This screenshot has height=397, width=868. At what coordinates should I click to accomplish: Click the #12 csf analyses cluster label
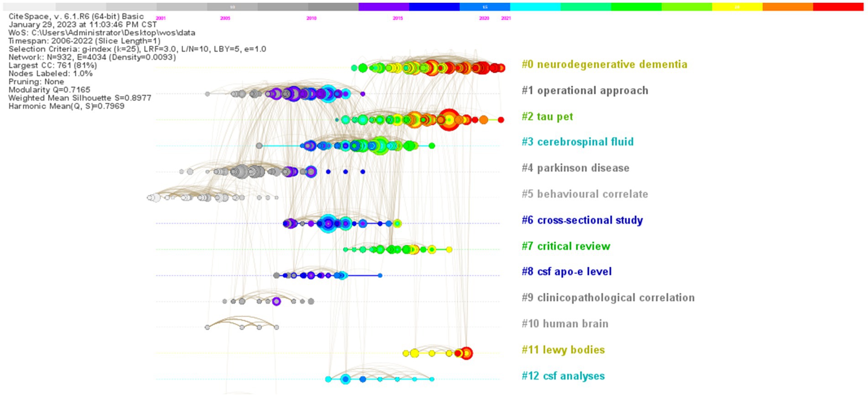(x=563, y=376)
